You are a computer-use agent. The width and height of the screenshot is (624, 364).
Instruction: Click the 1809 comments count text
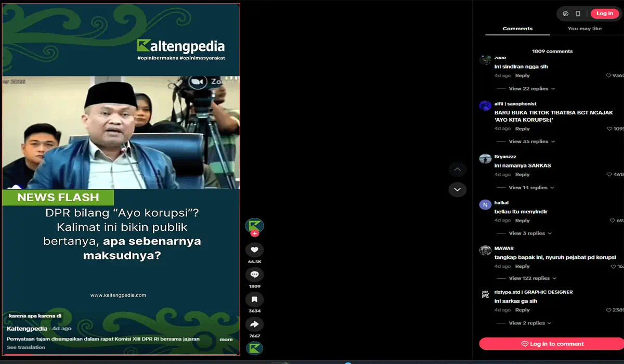(x=552, y=51)
